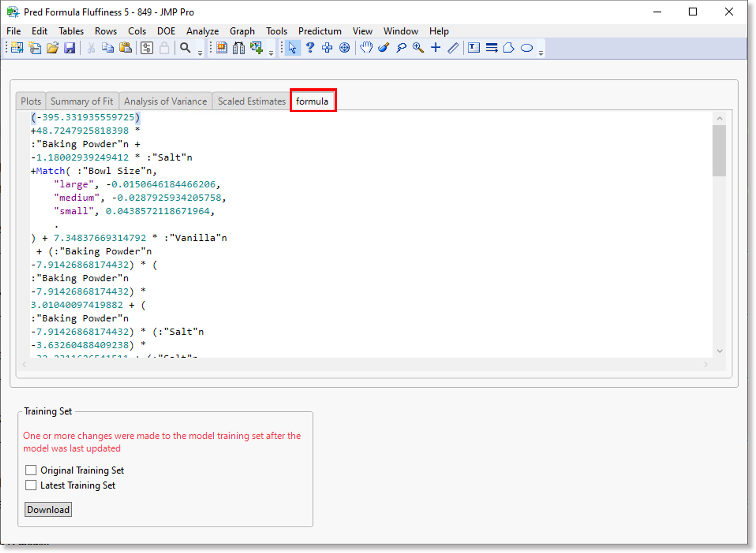Switch to the Analysis of Variance tab

pyautogui.click(x=165, y=101)
